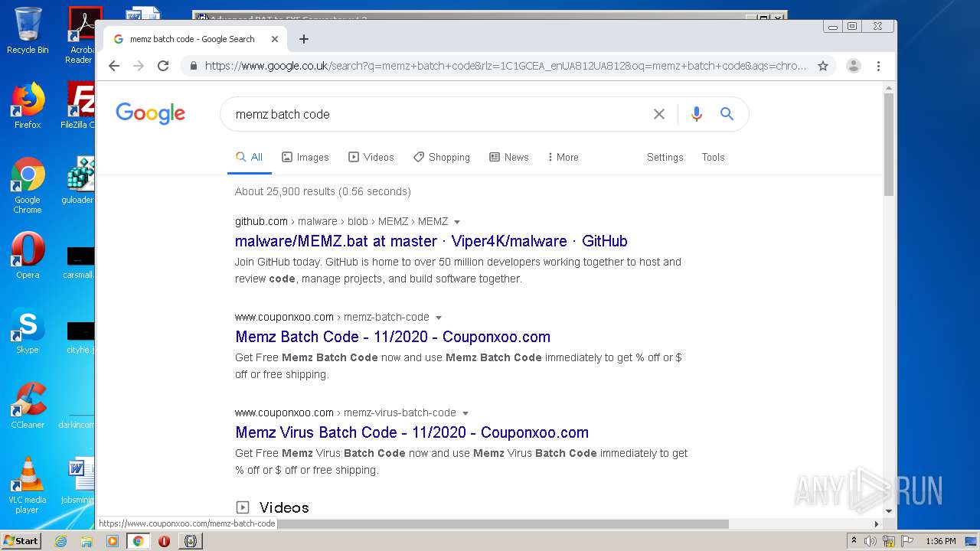Expand memz-virus-batch-code result dropdown arrow
The width and height of the screenshot is (980, 551).
tap(465, 413)
